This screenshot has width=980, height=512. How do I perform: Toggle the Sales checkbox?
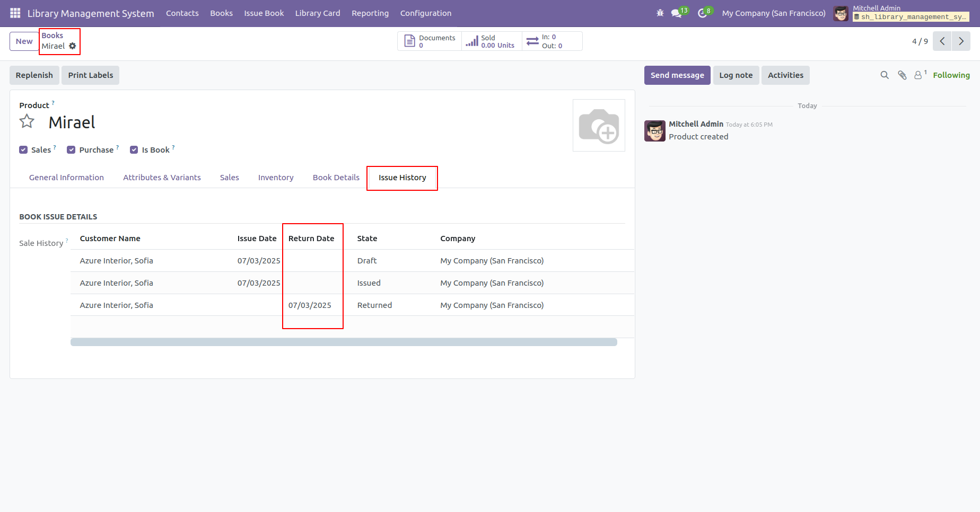coord(23,150)
